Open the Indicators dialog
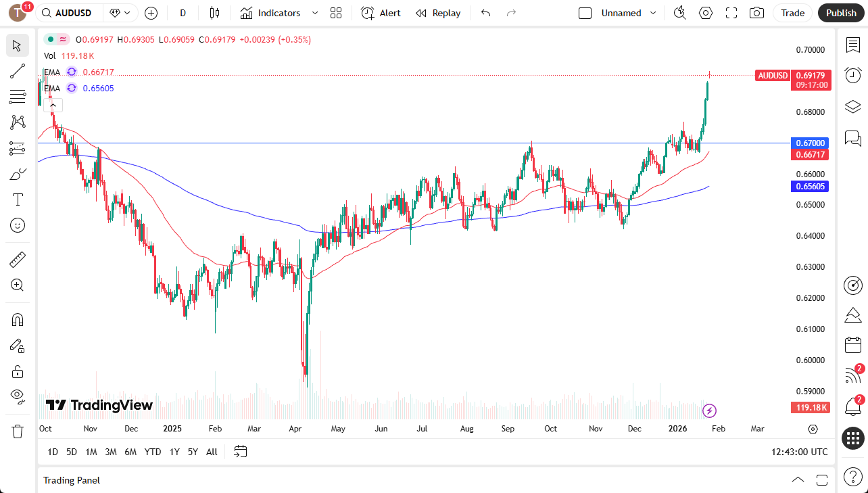This screenshot has width=868, height=493. pyautogui.click(x=270, y=13)
